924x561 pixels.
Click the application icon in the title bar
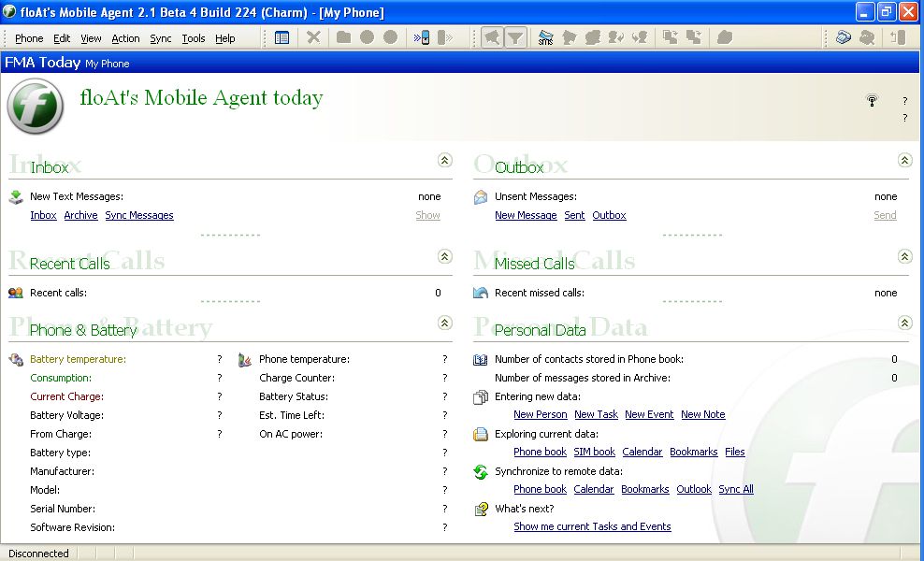pos(9,12)
